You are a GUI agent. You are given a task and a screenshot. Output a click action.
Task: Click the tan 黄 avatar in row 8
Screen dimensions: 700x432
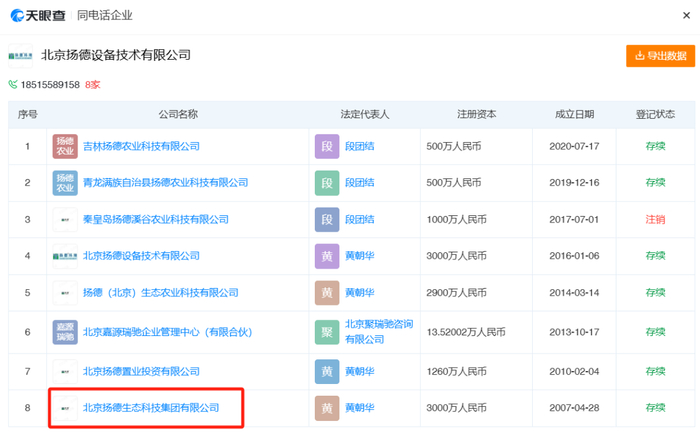tap(327, 408)
